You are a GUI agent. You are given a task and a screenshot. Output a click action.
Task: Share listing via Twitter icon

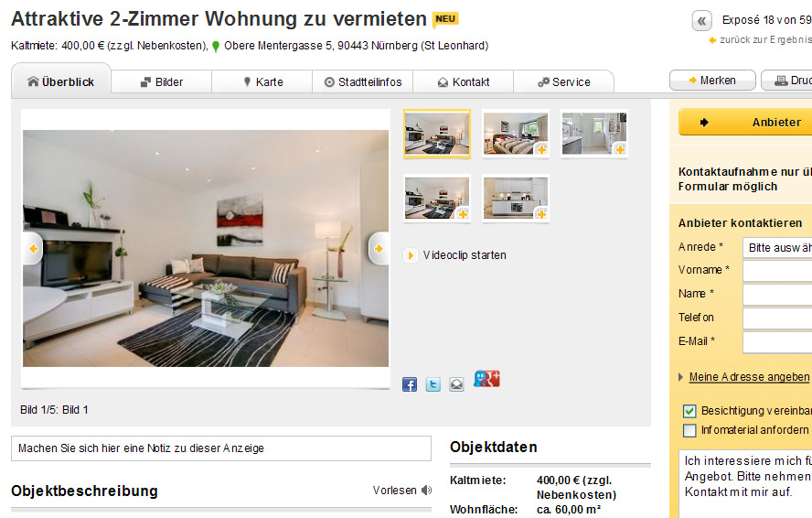click(x=433, y=384)
